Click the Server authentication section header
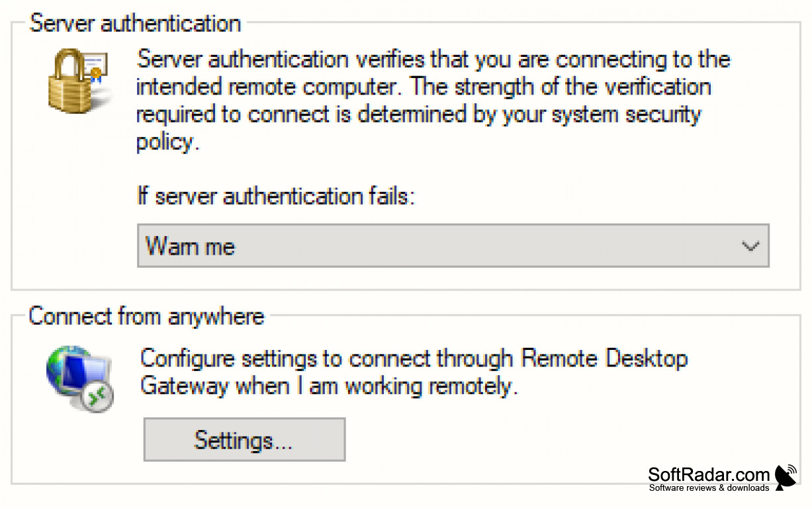 [135, 22]
